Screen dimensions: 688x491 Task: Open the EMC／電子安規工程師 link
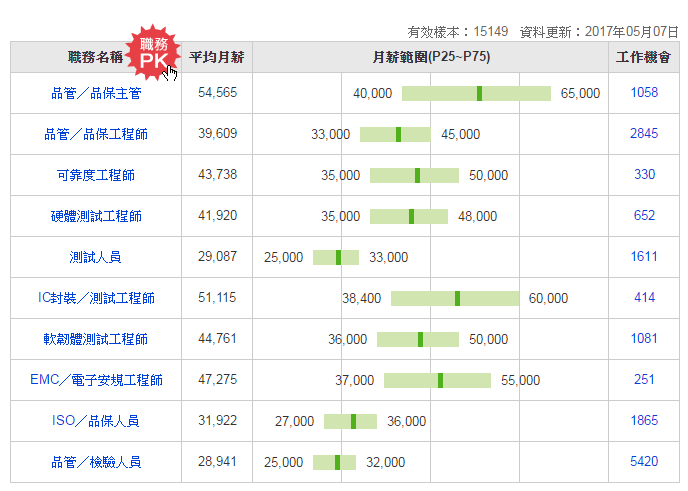pyautogui.click(x=96, y=380)
